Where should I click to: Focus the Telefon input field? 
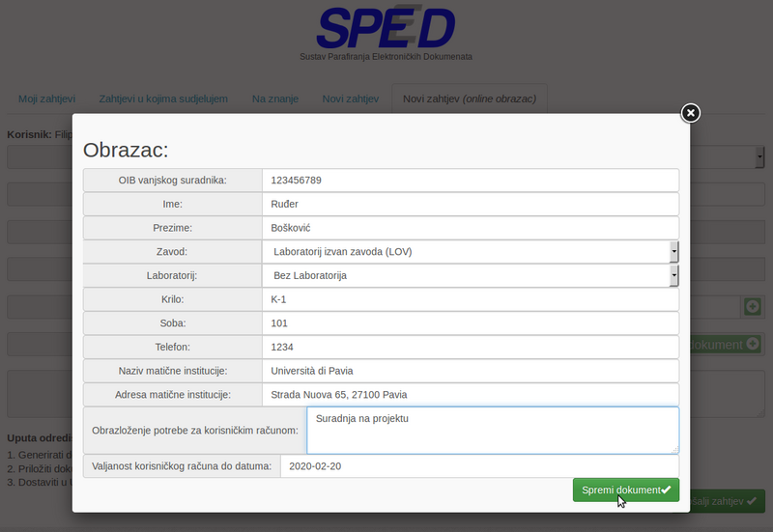point(470,347)
